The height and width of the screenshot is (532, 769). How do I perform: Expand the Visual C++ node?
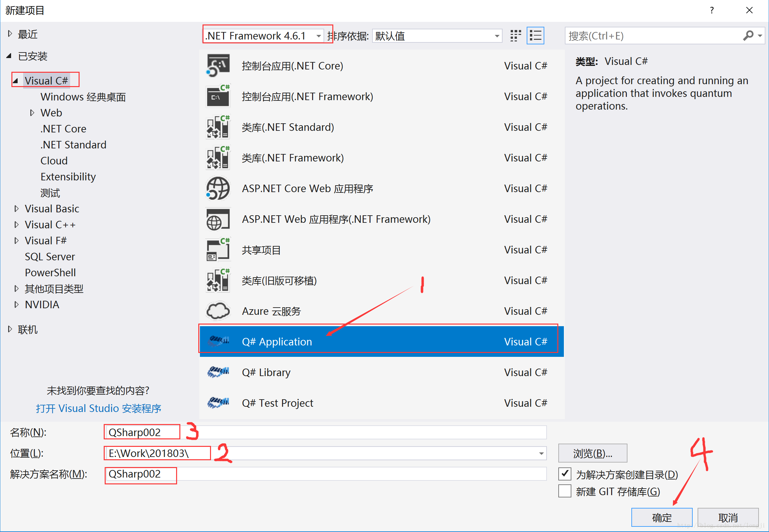point(16,225)
